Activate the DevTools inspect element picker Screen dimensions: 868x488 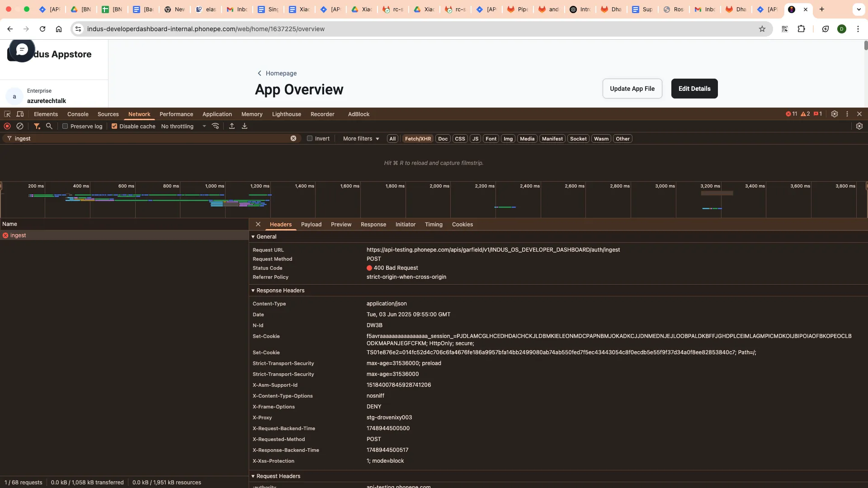pos(7,114)
